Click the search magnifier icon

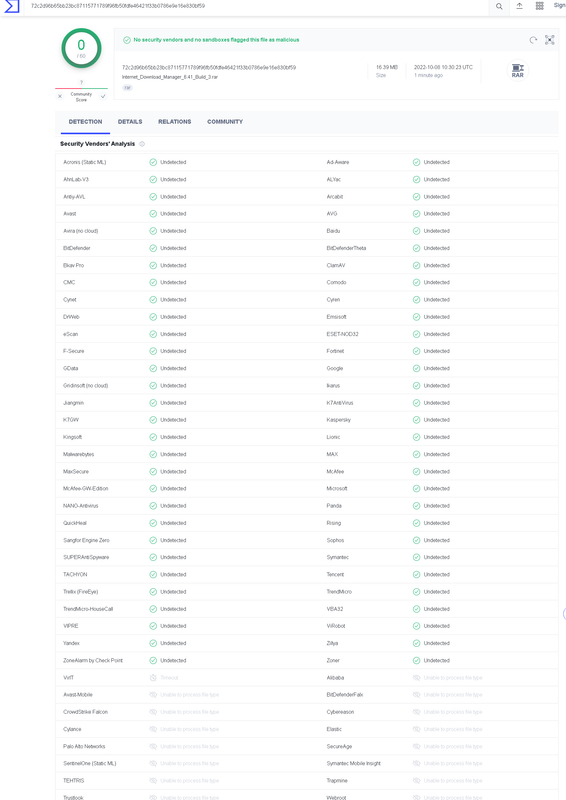[499, 6]
